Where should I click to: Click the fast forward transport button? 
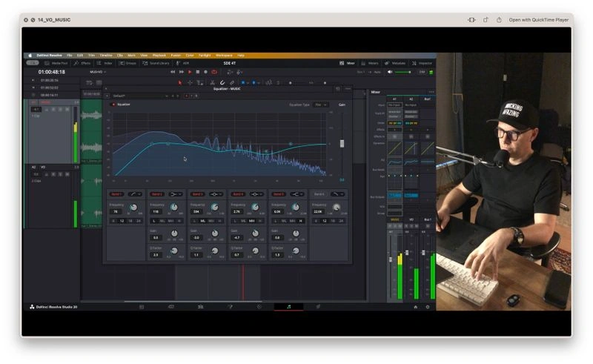point(182,72)
